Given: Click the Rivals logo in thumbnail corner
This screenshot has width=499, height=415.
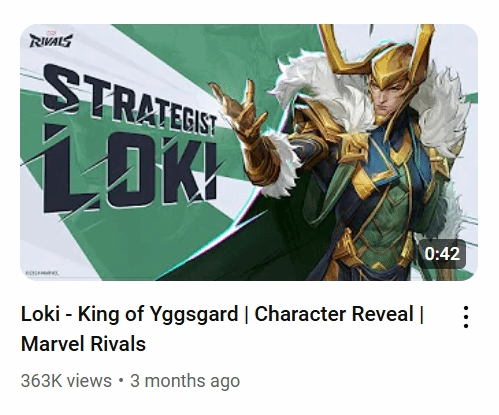Looking at the screenshot, I should pyautogui.click(x=51, y=40).
